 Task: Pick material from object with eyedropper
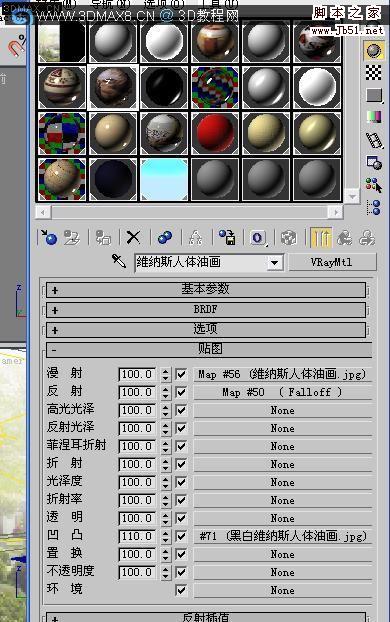(x=119, y=261)
